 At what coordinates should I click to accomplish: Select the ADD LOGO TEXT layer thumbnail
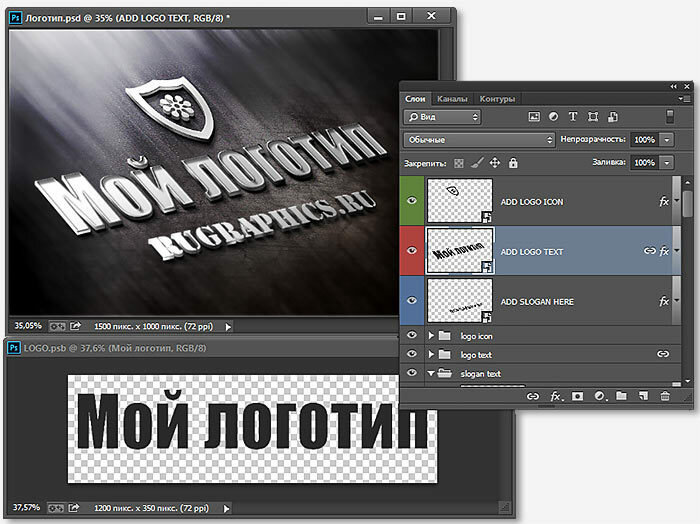[x=460, y=251]
